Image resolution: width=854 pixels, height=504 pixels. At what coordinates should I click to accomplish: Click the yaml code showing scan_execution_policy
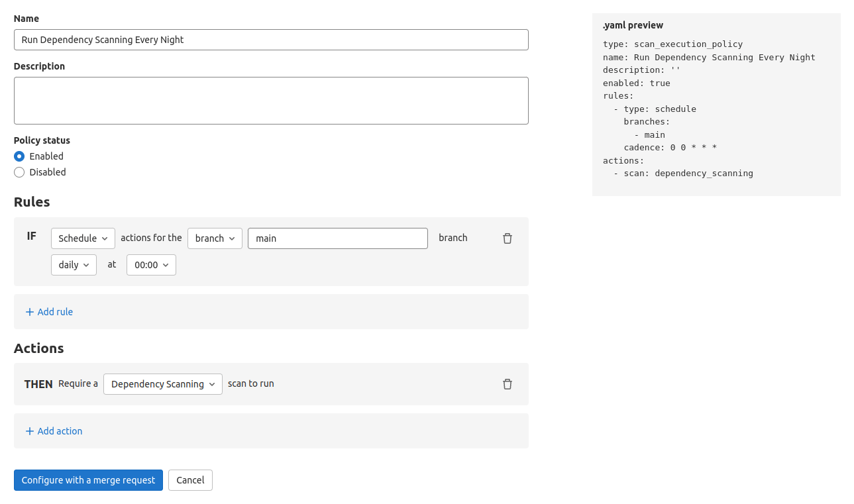(x=671, y=44)
